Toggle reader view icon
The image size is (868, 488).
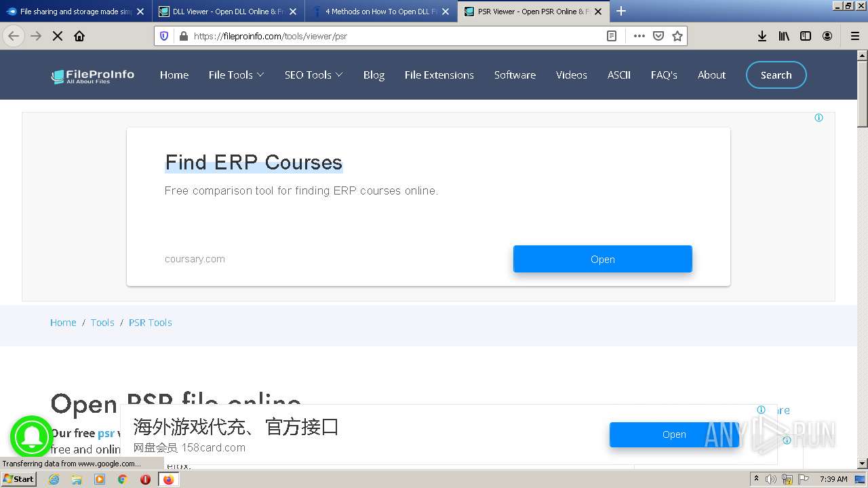pos(612,36)
